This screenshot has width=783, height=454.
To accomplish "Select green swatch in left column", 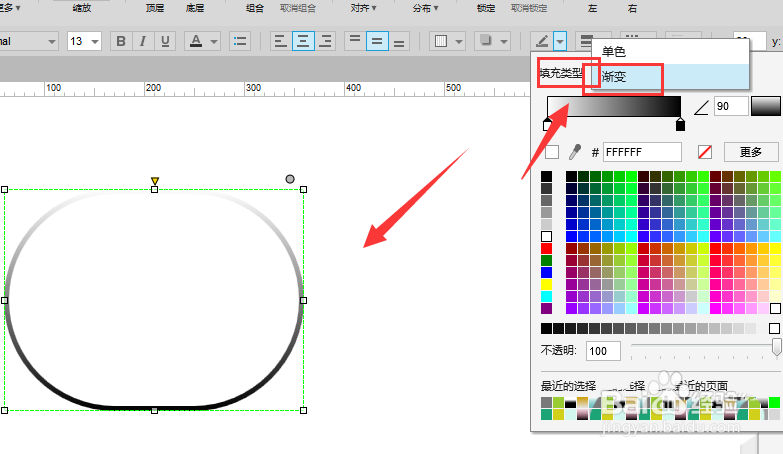I will point(547,260).
